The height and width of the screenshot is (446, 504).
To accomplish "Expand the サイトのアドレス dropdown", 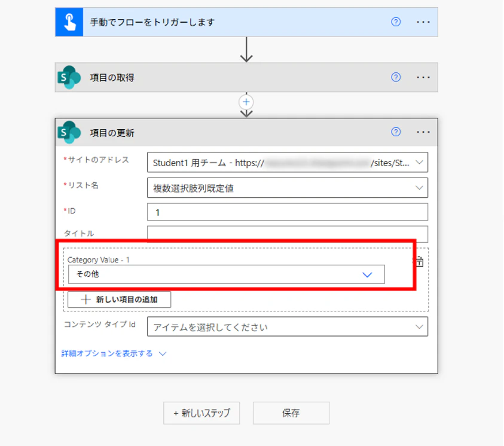I will (x=419, y=162).
